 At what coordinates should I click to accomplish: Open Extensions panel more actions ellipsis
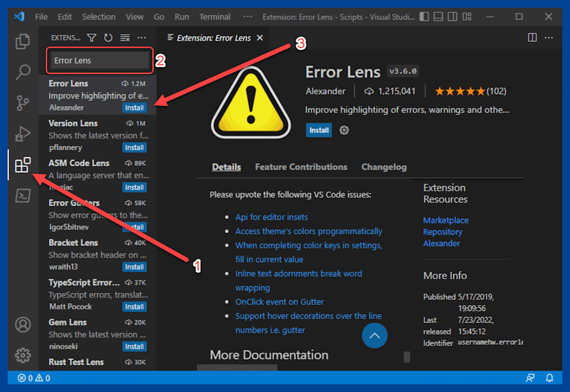coord(142,38)
